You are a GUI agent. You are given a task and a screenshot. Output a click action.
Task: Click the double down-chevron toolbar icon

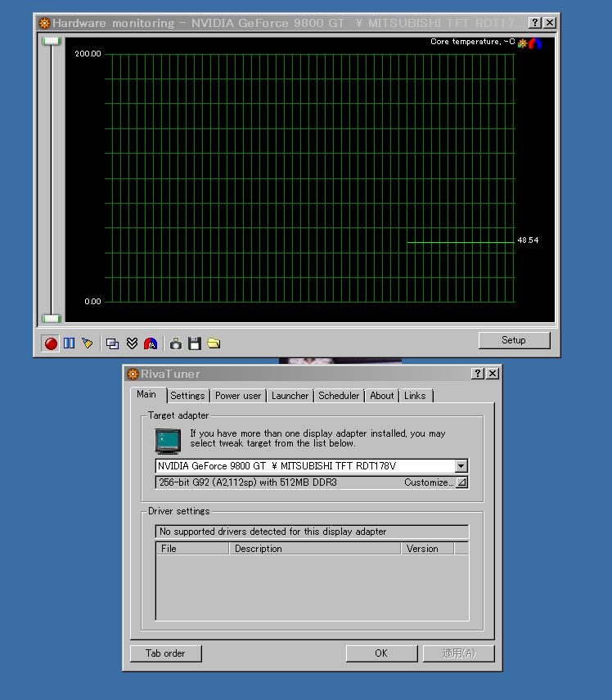pyautogui.click(x=132, y=343)
